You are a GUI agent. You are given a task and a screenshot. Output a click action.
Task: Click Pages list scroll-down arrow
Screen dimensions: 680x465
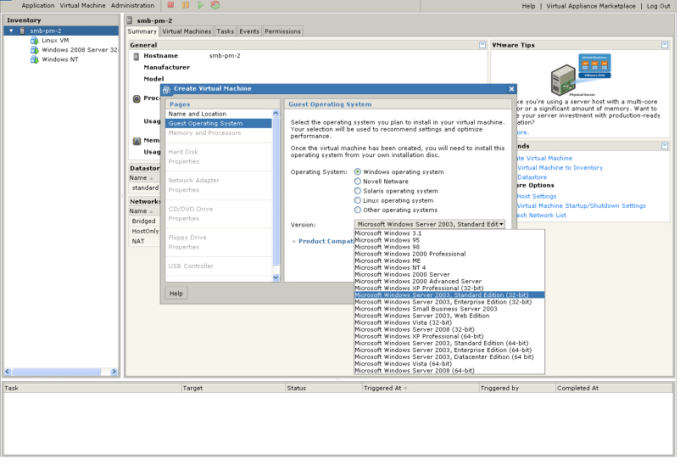tap(276, 278)
